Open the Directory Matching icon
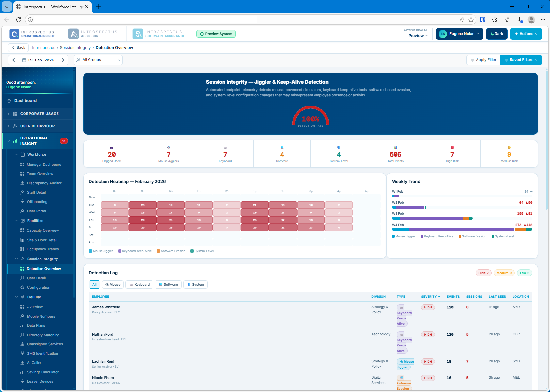This screenshot has height=392, width=550. click(x=22, y=335)
